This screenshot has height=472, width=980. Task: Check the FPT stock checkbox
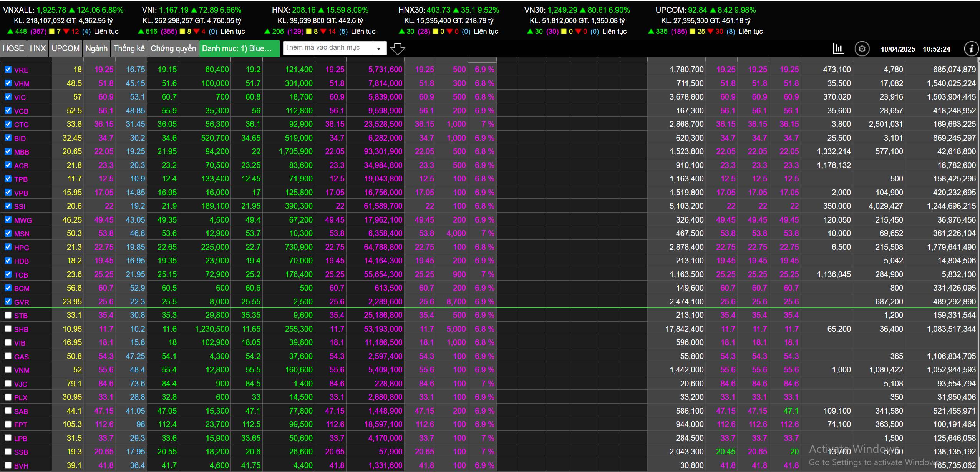click(x=8, y=424)
